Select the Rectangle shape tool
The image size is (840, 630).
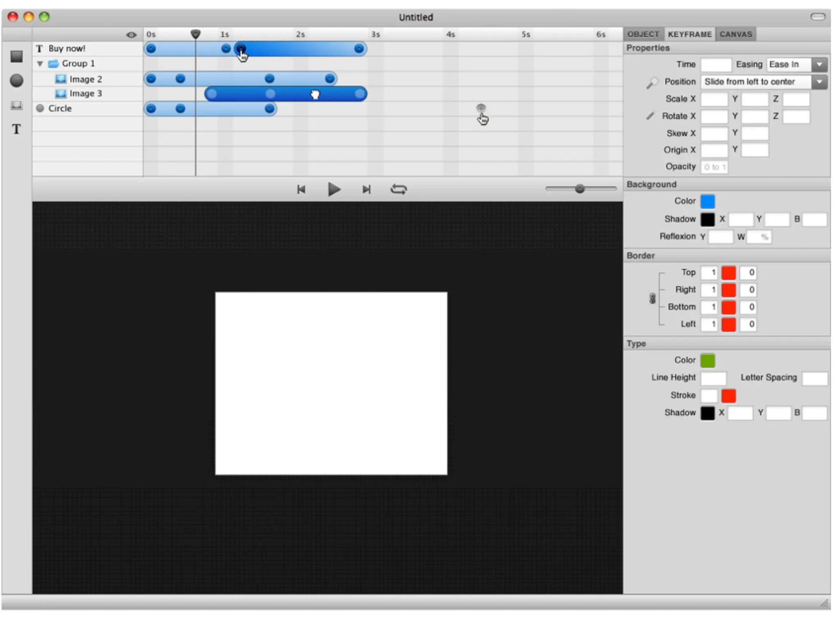[16, 57]
